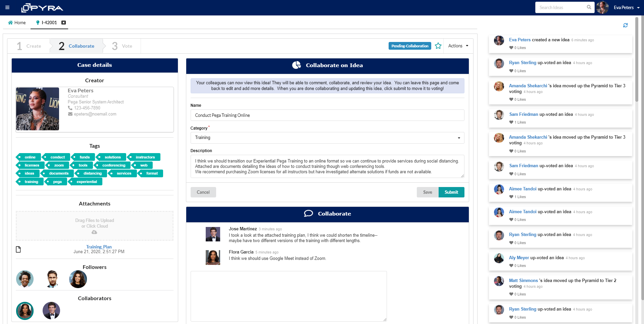Click the Pyra logo

42,8
